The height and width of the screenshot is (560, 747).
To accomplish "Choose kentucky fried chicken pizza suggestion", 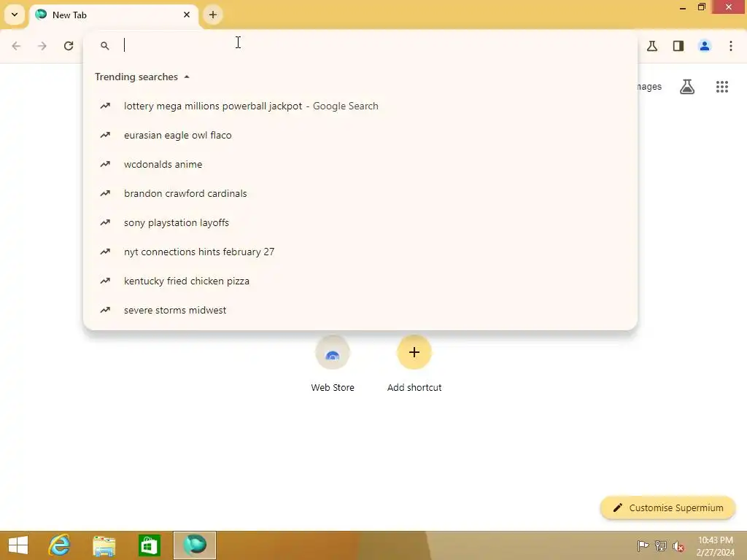I will point(360,281).
